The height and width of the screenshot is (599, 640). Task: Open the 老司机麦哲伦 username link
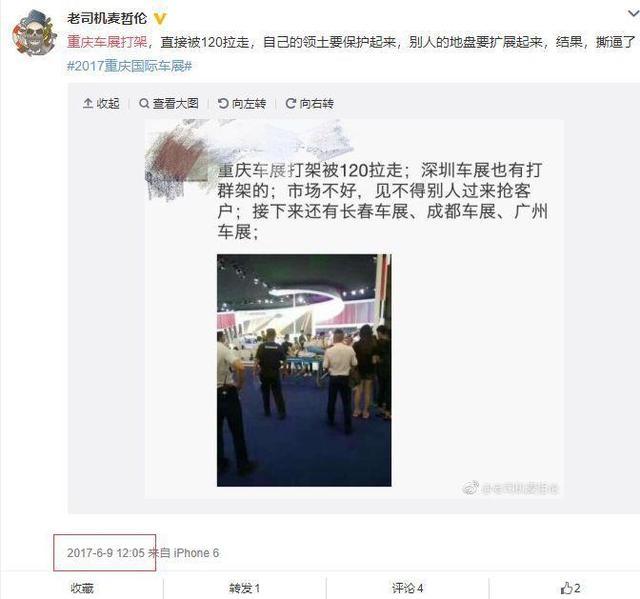tap(107, 18)
